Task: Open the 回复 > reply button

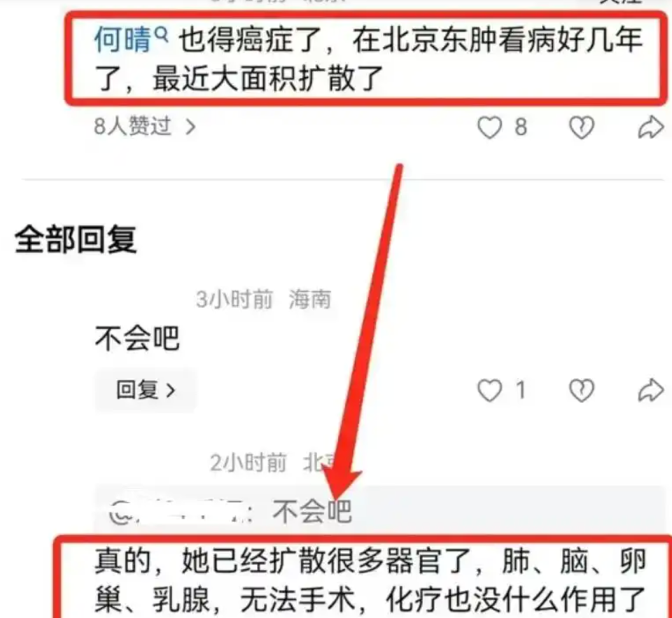Action: [x=146, y=390]
